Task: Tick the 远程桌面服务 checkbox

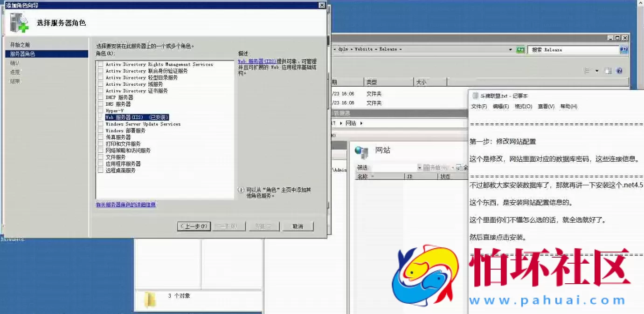Action: (x=100, y=171)
